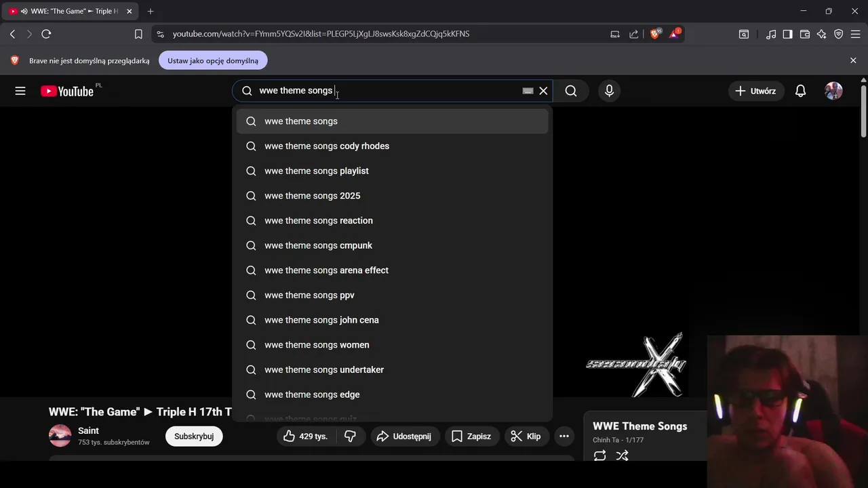Open the media control music note icon
868x488 pixels.
(x=771, y=34)
